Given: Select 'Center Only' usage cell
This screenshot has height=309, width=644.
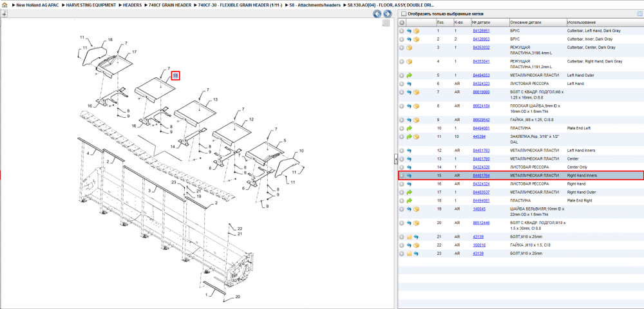Looking at the screenshot, I should coord(577,167).
